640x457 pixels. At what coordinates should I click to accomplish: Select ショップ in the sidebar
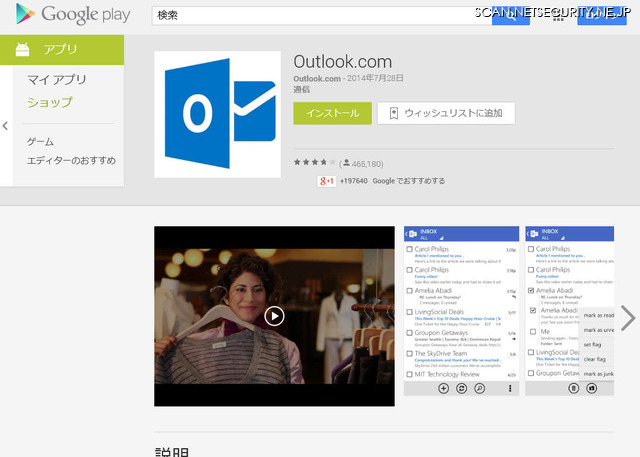[x=49, y=102]
